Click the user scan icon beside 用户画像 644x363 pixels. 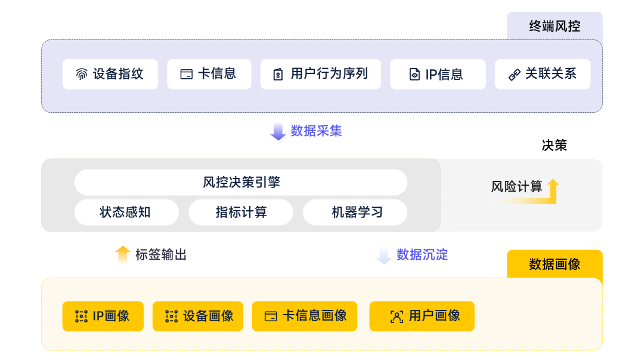tap(397, 316)
